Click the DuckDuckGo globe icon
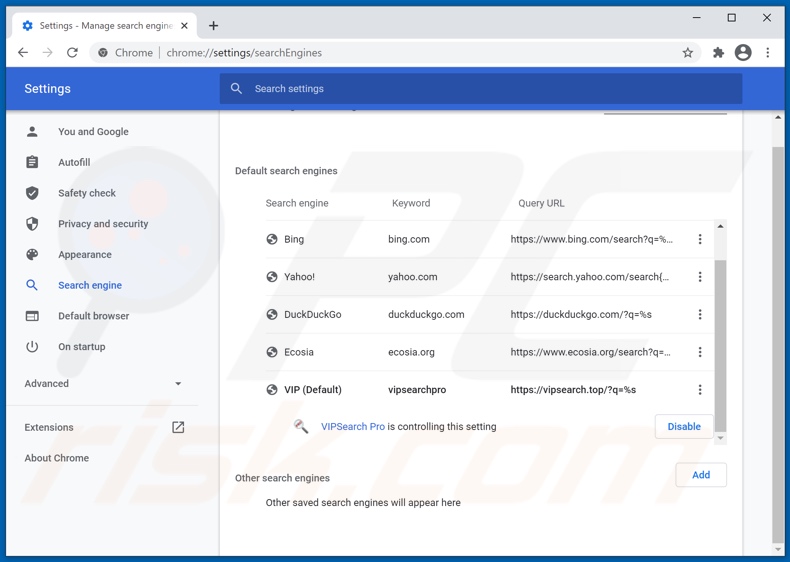The height and width of the screenshot is (562, 790). point(272,315)
